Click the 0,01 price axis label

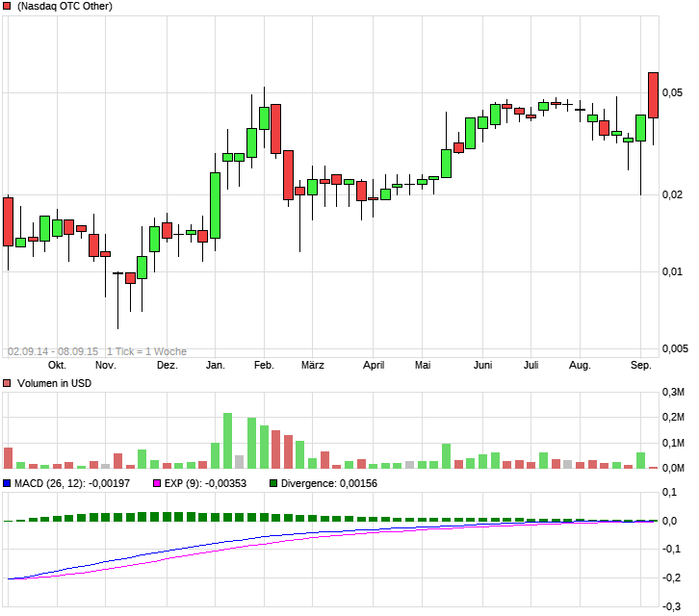coord(672,271)
